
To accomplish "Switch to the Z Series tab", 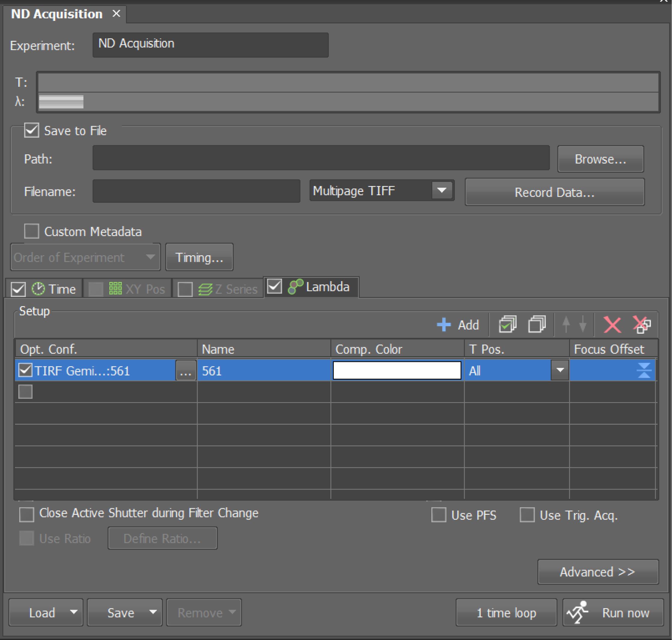I will tap(218, 289).
